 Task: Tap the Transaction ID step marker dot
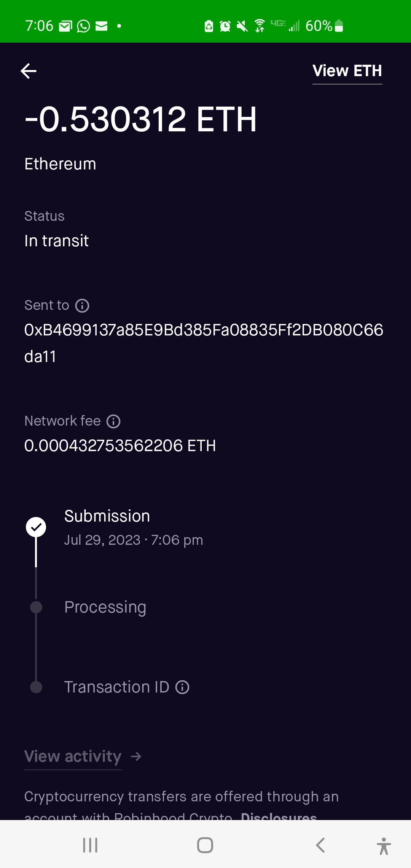[36, 687]
